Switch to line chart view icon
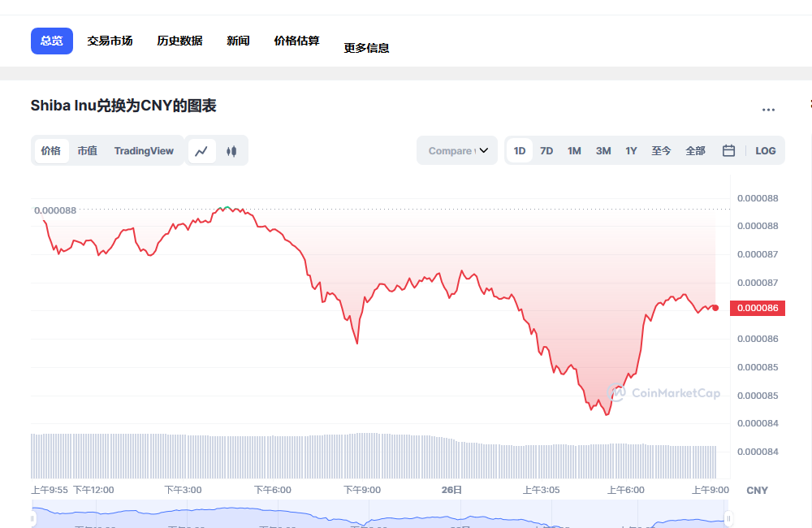This screenshot has width=812, height=528. pos(201,151)
